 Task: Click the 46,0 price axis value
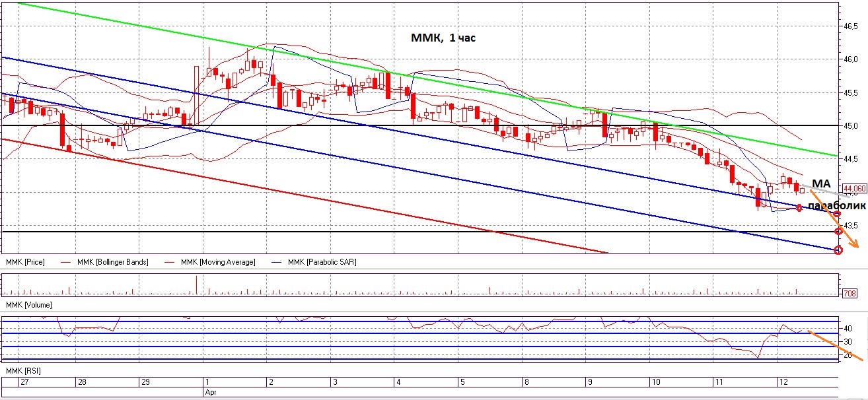click(x=851, y=59)
